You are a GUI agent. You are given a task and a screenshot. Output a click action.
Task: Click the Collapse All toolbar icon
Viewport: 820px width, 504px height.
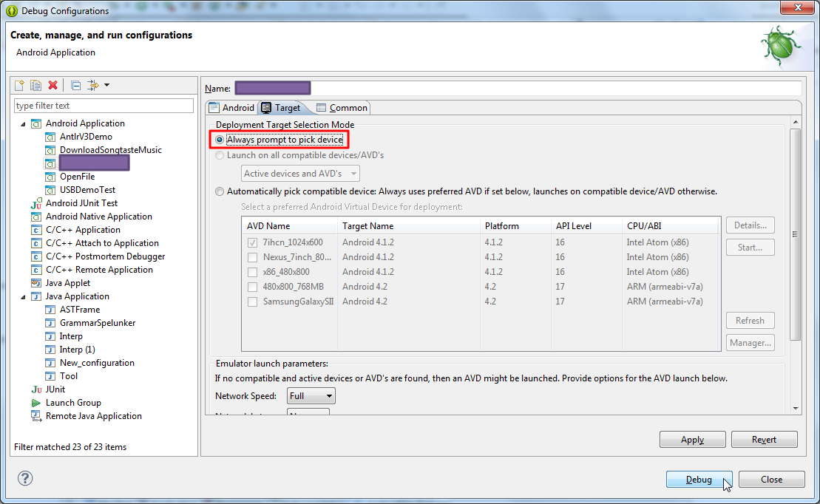click(x=76, y=85)
